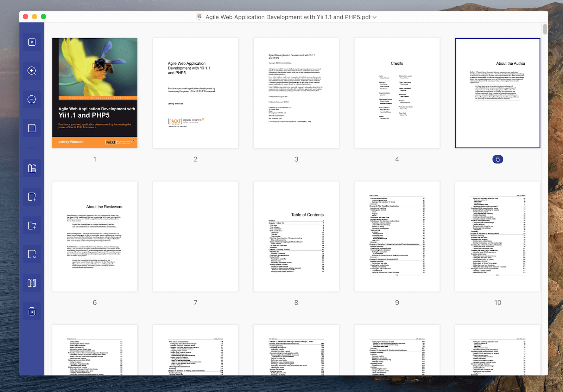Select the copyright page thumbnail 3
This screenshot has width=563, height=392.
296,93
